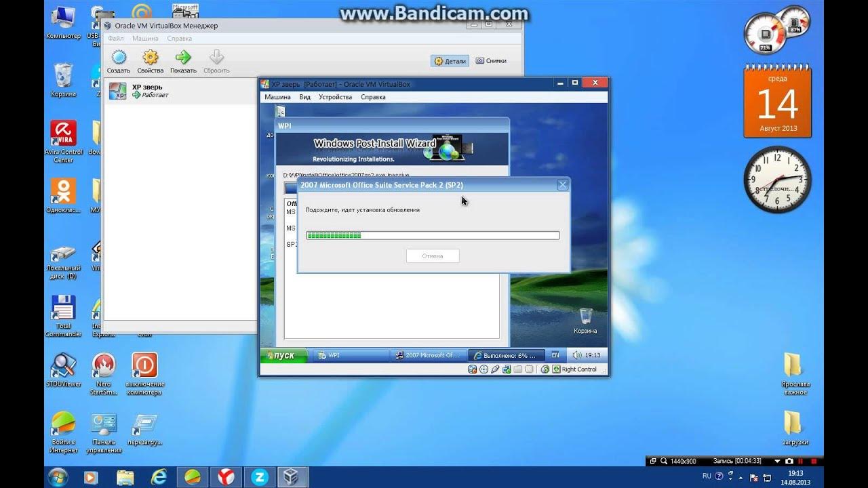This screenshot has width=868, height=488.
Task: Click the host Корзина recycle bin icon
Action: click(63, 80)
